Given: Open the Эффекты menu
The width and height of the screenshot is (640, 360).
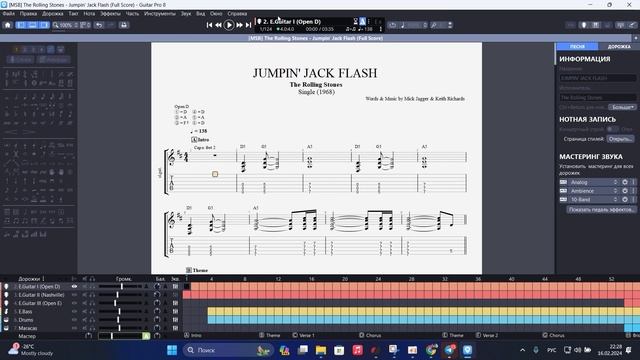Looking at the screenshot, I should (x=110, y=13).
